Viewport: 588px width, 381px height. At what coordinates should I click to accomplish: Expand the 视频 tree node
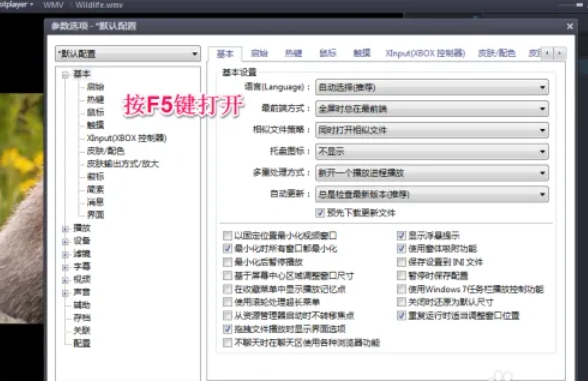(65, 280)
